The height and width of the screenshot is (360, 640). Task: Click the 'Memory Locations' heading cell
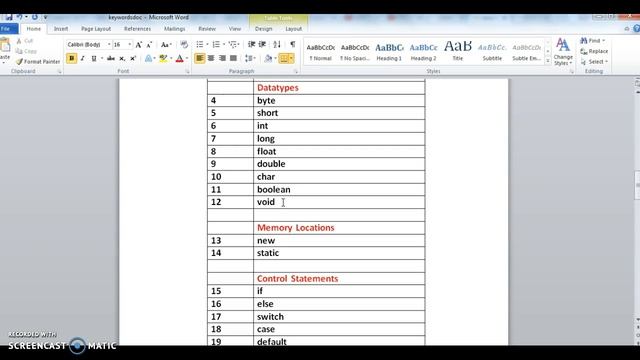(x=339, y=228)
